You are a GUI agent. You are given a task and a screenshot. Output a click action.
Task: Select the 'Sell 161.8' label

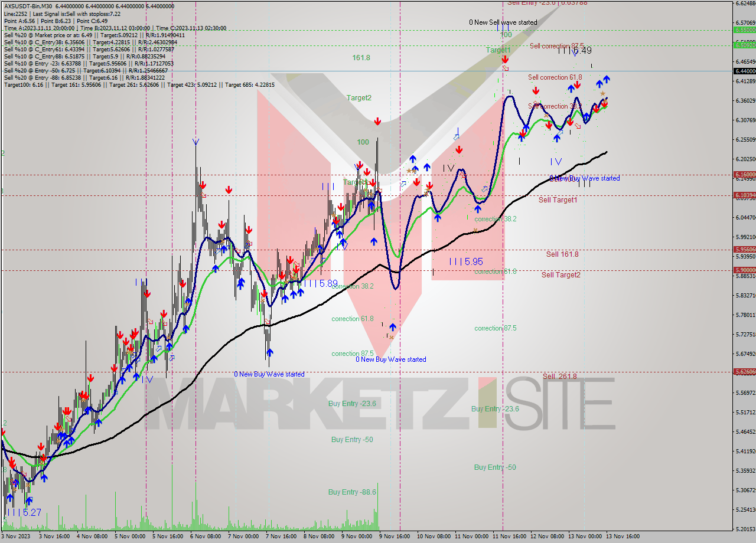(562, 254)
